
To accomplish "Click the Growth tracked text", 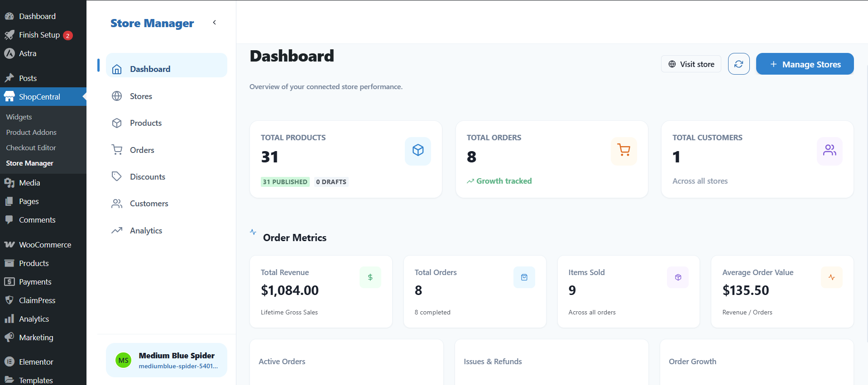I will click(504, 181).
